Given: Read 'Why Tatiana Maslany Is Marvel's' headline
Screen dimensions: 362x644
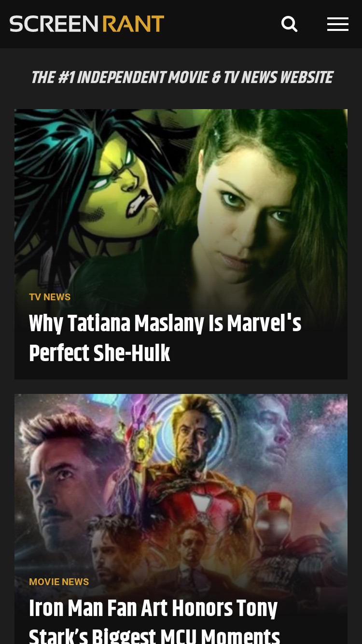Looking at the screenshot, I should coord(165,324).
